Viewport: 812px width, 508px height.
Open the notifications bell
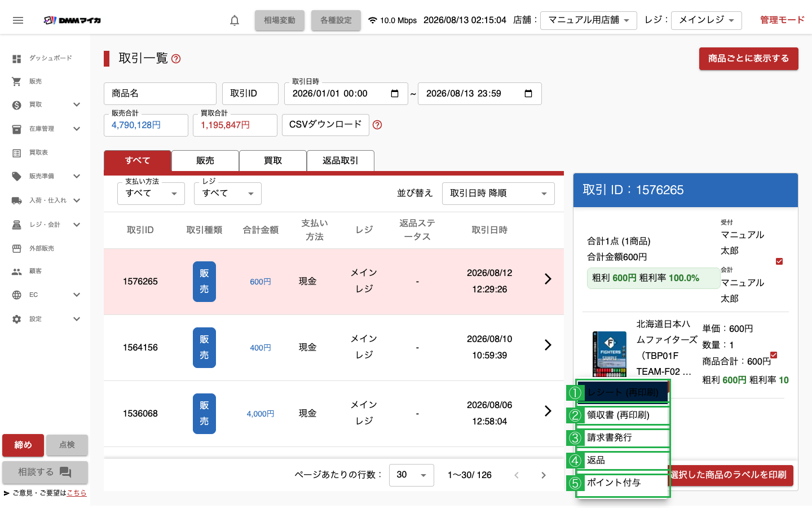[x=235, y=20]
